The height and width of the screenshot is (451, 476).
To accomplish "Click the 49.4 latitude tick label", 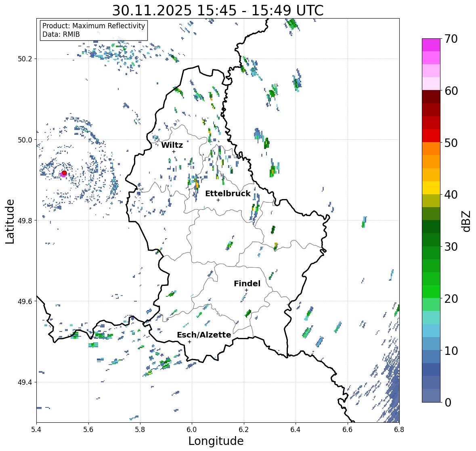I will [25, 382].
